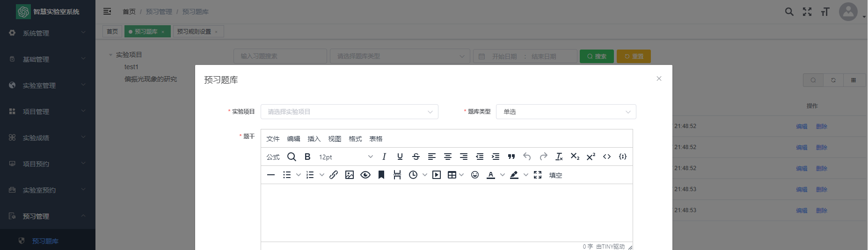The width and height of the screenshot is (868, 250).
Task: Open date/time format dropdown arrow
Action: pyautogui.click(x=425, y=175)
